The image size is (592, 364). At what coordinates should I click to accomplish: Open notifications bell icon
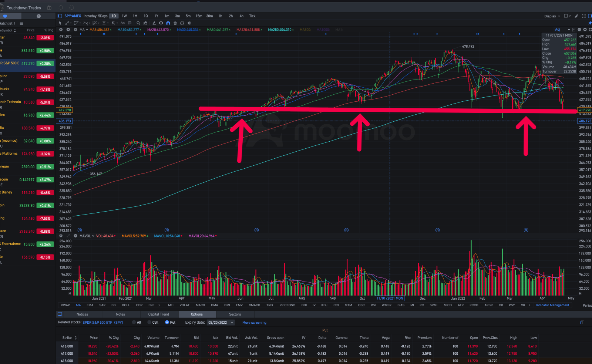coord(61,7)
